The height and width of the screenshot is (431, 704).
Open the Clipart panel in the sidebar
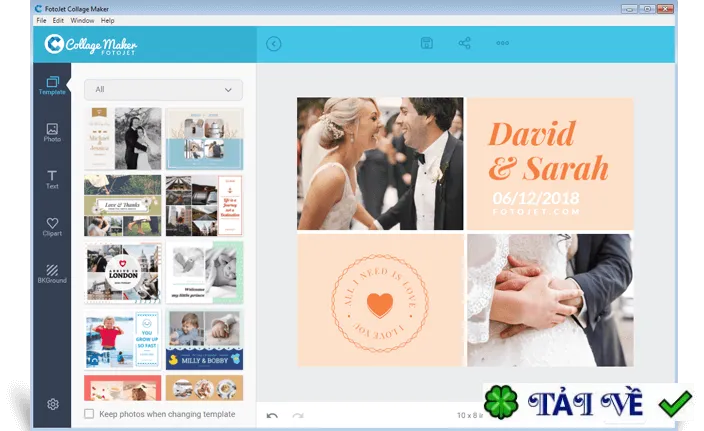pos(52,227)
